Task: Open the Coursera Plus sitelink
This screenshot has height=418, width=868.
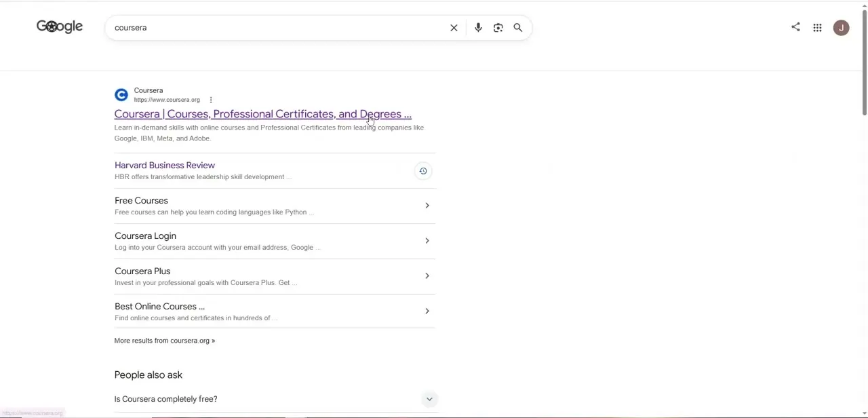Action: [142, 271]
